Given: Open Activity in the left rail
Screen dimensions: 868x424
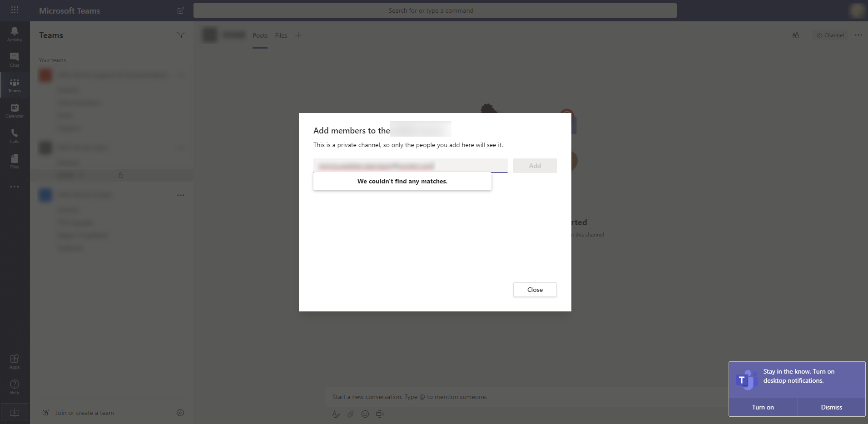Looking at the screenshot, I should (15, 34).
